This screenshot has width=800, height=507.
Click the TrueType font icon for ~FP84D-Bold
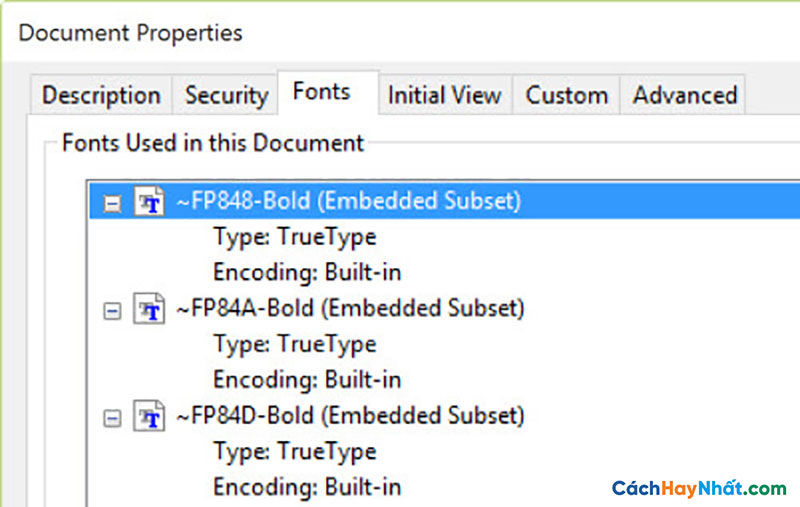(149, 416)
